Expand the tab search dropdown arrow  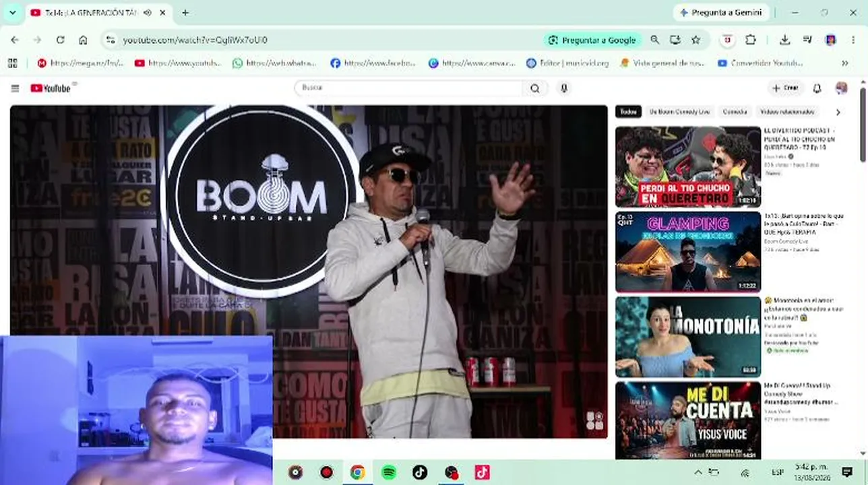coord(12,13)
